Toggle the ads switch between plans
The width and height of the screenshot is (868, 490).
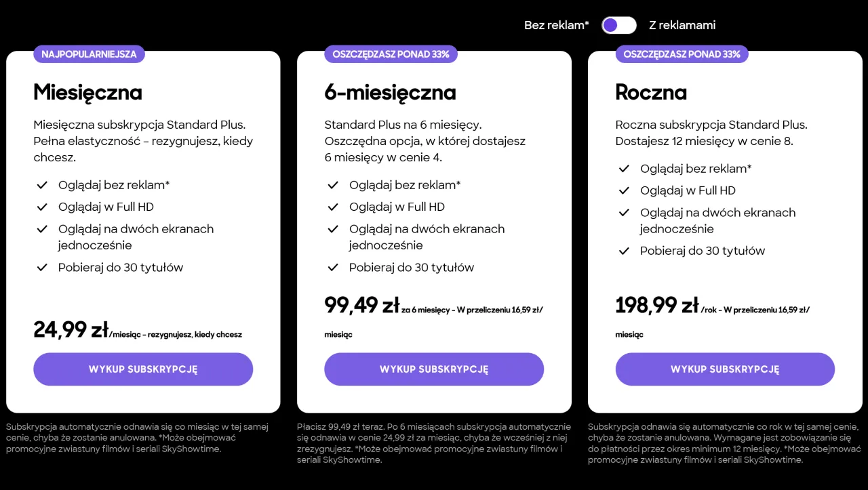click(x=618, y=26)
